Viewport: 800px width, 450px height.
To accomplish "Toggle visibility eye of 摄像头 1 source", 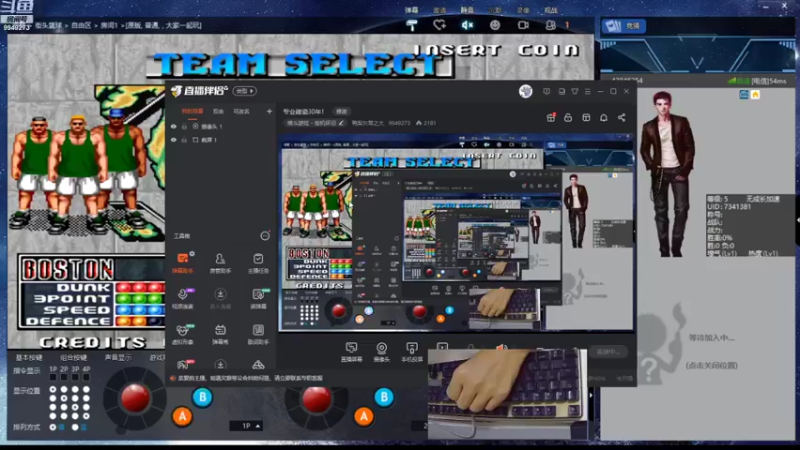I will [173, 127].
